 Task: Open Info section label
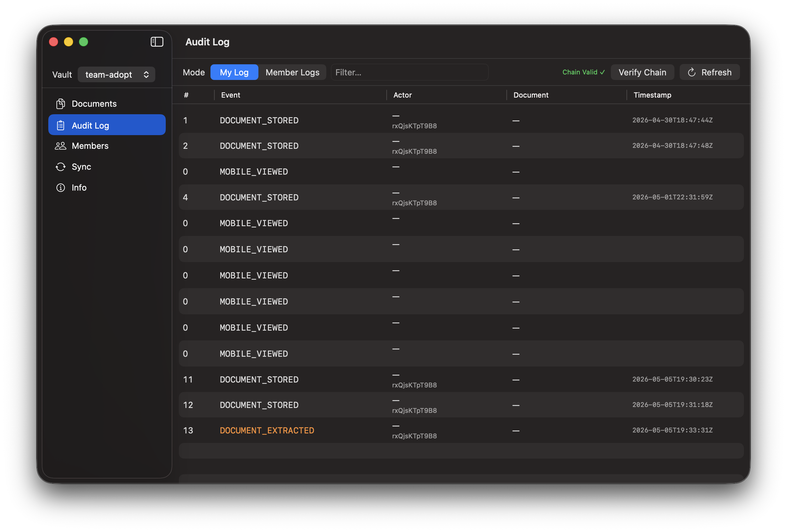coord(79,188)
